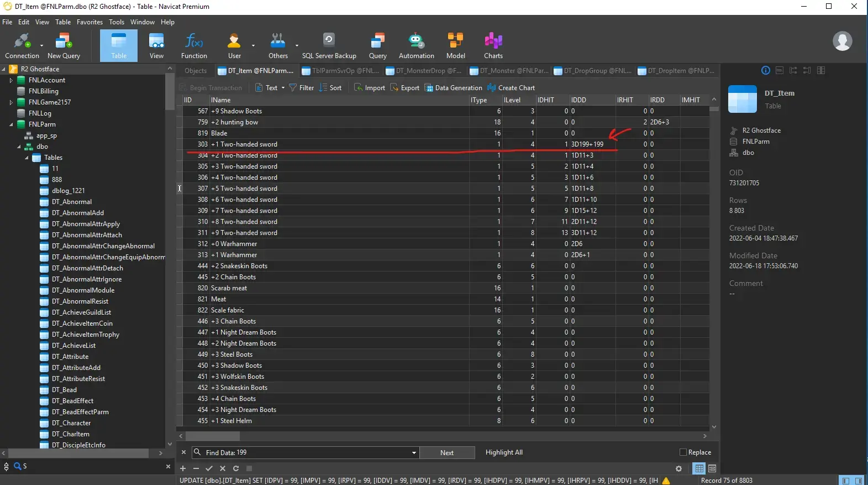The image size is (868, 485).
Task: Open the Window menu
Action: [x=143, y=22]
